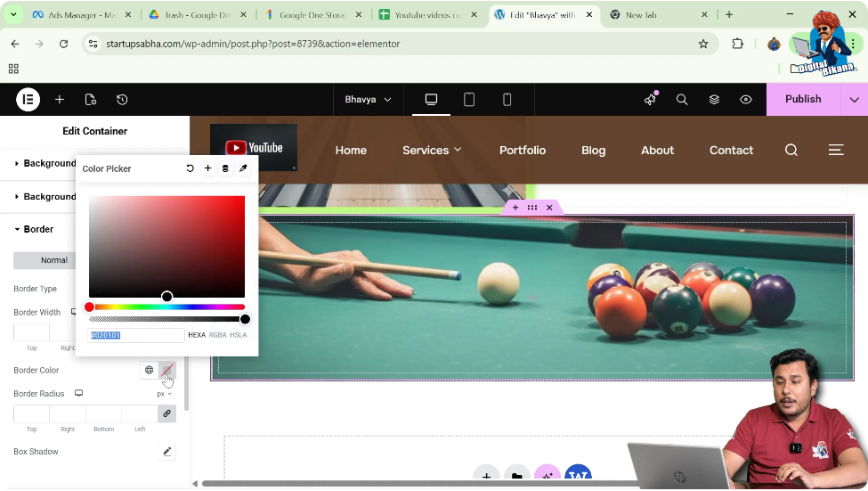Viewport: 868px width, 491px height.
Task: Click the hex color value field
Action: pos(136,335)
